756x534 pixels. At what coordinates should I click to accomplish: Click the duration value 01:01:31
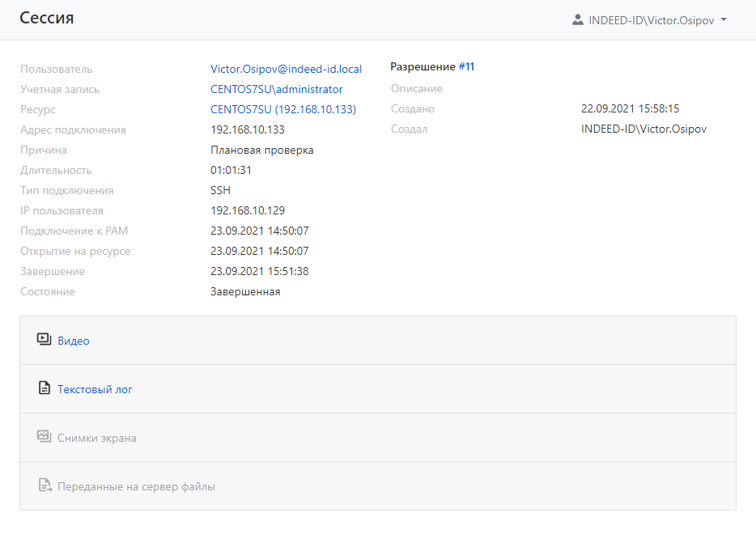tap(231, 170)
